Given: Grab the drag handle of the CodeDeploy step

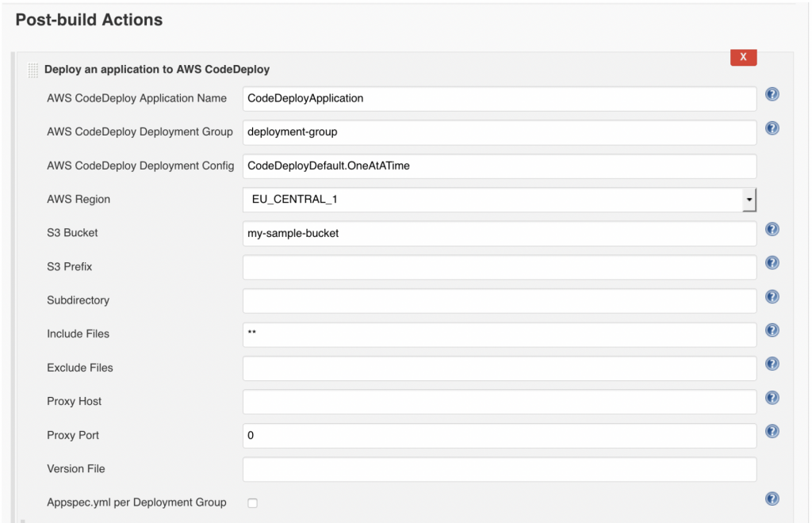Looking at the screenshot, I should (33, 70).
